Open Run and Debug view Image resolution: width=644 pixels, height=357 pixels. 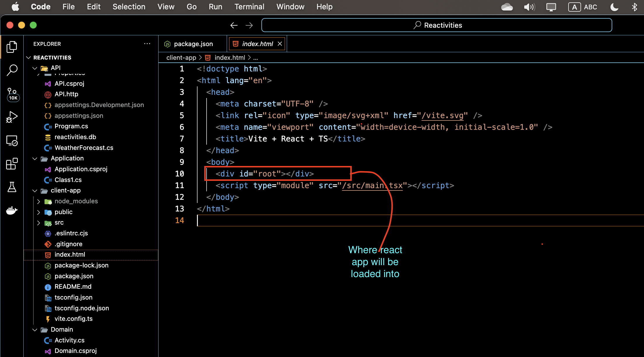pyautogui.click(x=12, y=117)
